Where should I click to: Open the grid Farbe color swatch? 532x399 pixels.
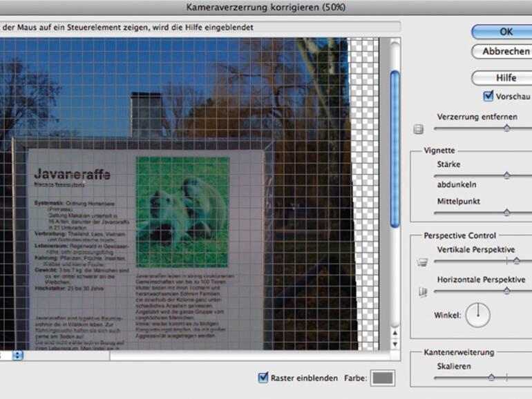click(x=383, y=378)
